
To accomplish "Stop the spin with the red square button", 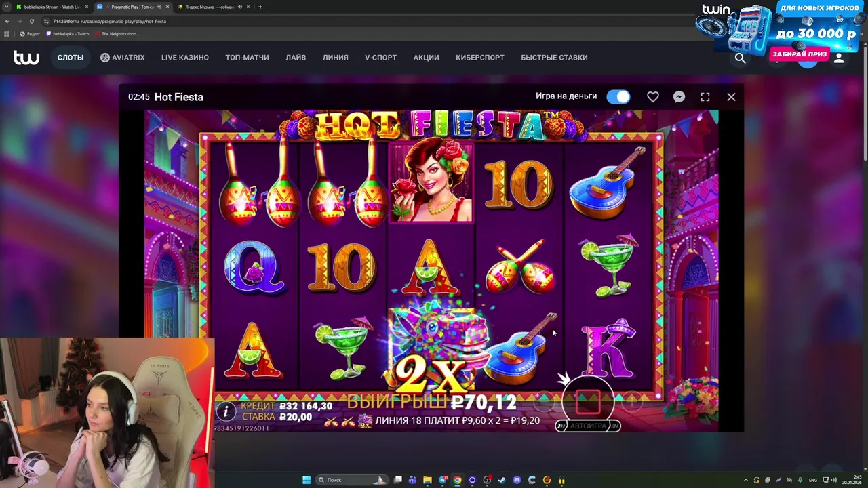I will 588,403.
